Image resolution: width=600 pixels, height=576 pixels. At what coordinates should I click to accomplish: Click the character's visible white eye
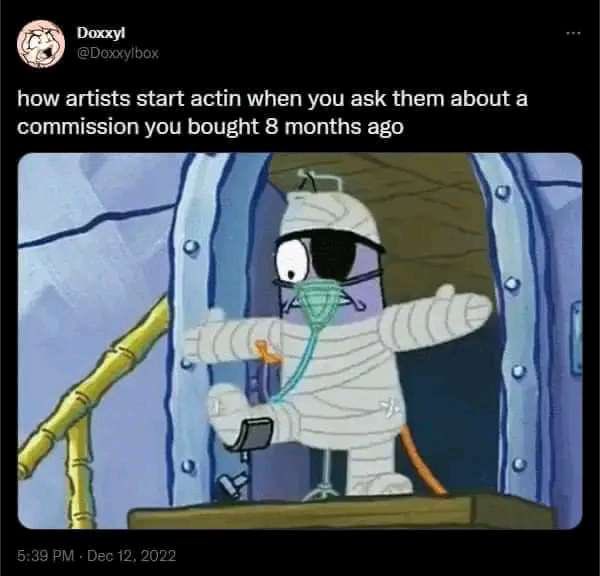click(x=292, y=263)
